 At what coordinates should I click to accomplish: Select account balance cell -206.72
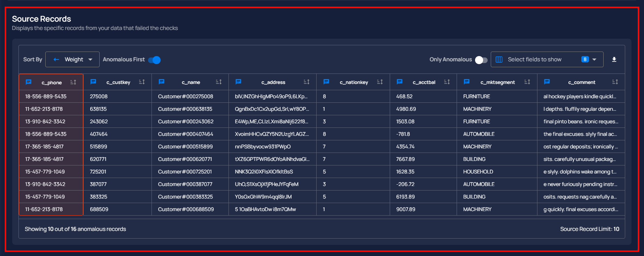(x=423, y=184)
